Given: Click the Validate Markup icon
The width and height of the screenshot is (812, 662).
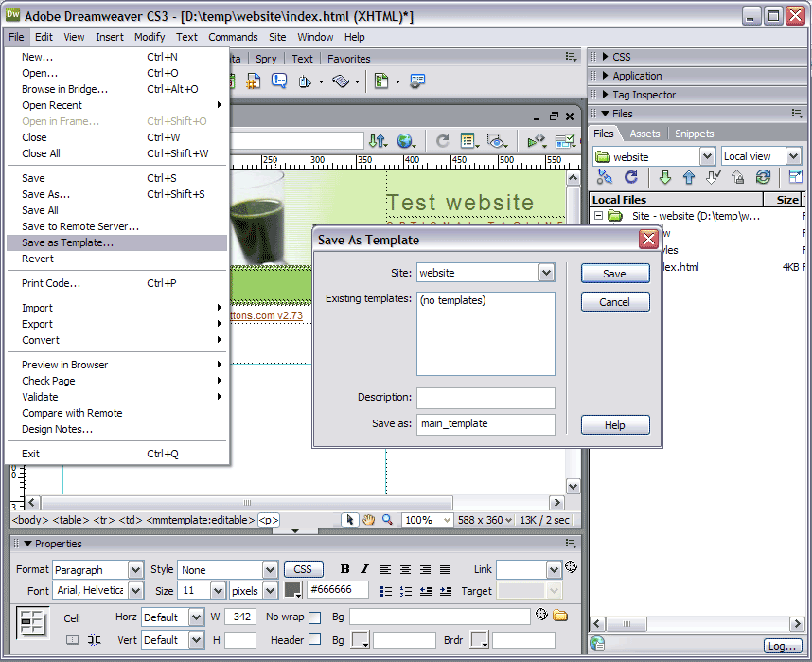Looking at the screenshot, I should pyautogui.click(x=537, y=141).
